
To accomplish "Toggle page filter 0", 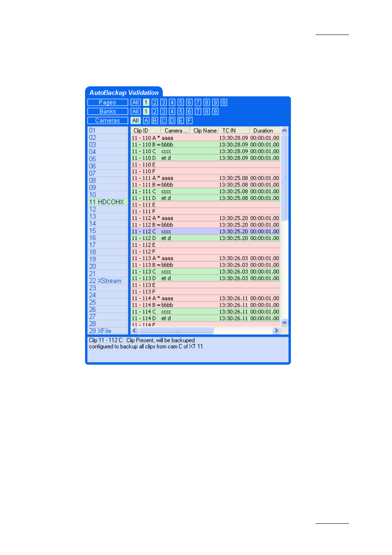I will 224,102.
